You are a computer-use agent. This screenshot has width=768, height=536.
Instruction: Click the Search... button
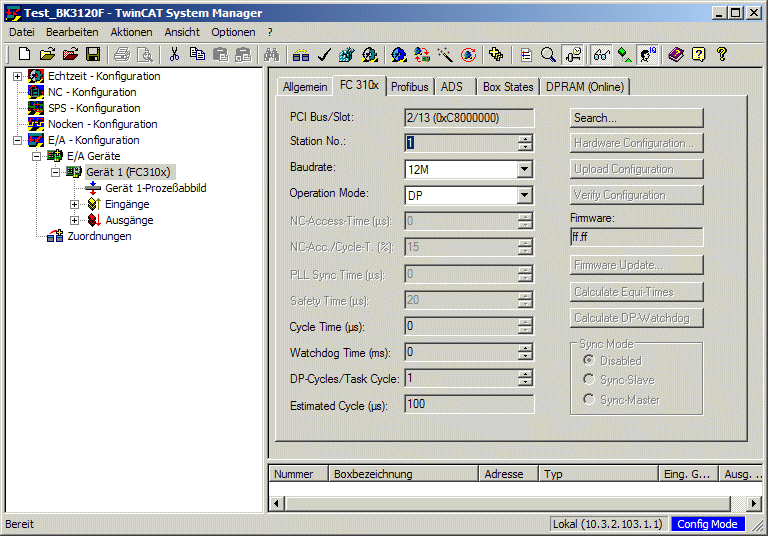click(637, 118)
